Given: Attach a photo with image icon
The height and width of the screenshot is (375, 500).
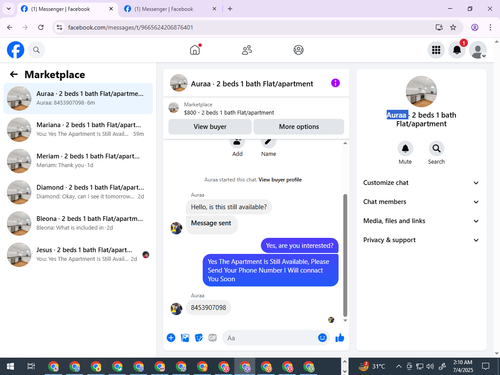Looking at the screenshot, I should point(185,338).
